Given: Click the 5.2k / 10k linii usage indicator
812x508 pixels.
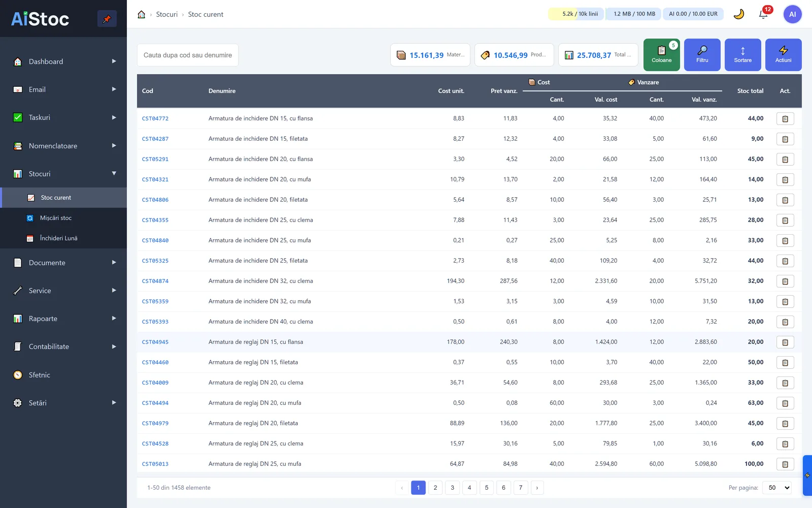Looking at the screenshot, I should coord(576,14).
